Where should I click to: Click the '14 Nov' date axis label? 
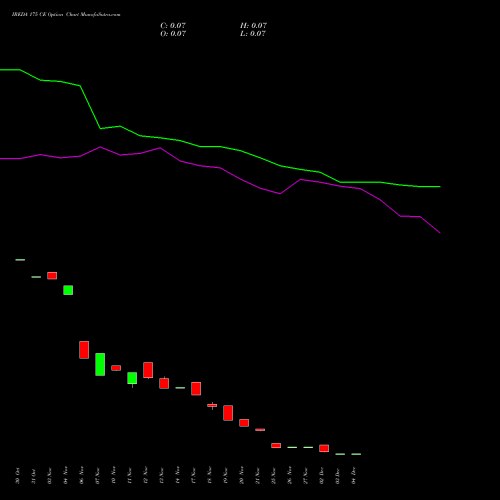[178, 476]
